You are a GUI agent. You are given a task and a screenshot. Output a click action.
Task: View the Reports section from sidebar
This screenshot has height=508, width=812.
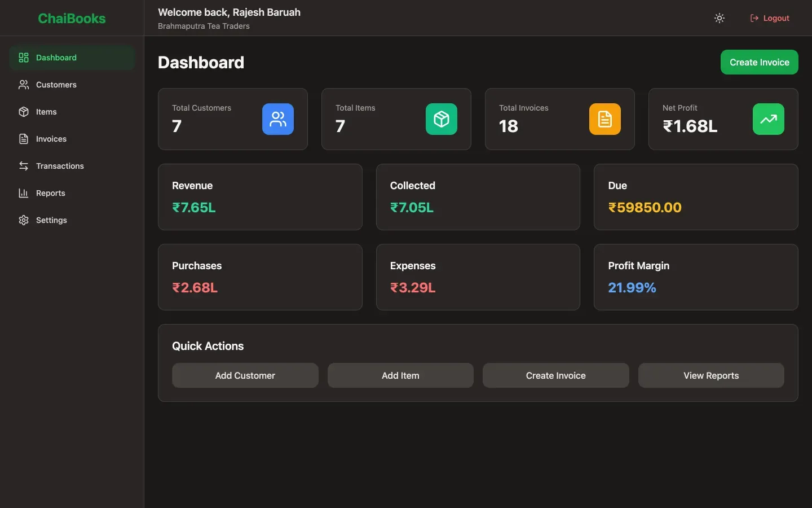pyautogui.click(x=72, y=193)
